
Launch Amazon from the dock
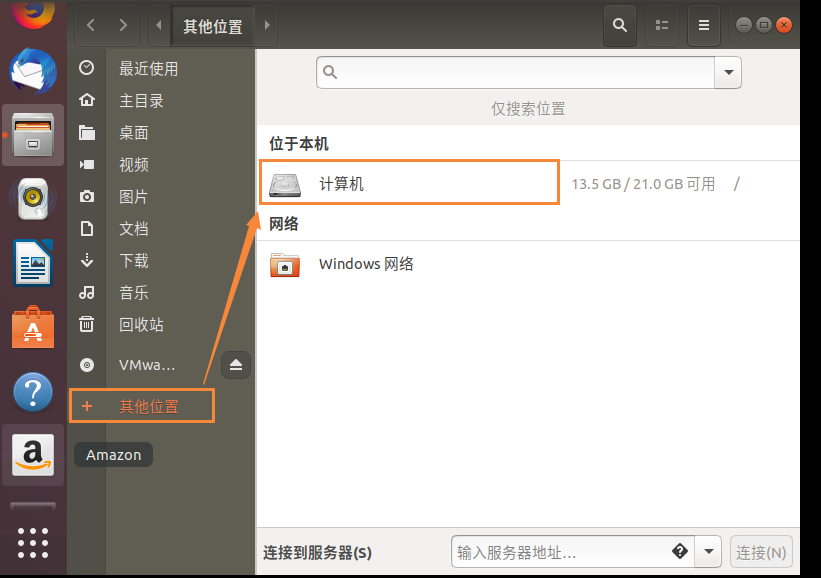pos(33,454)
